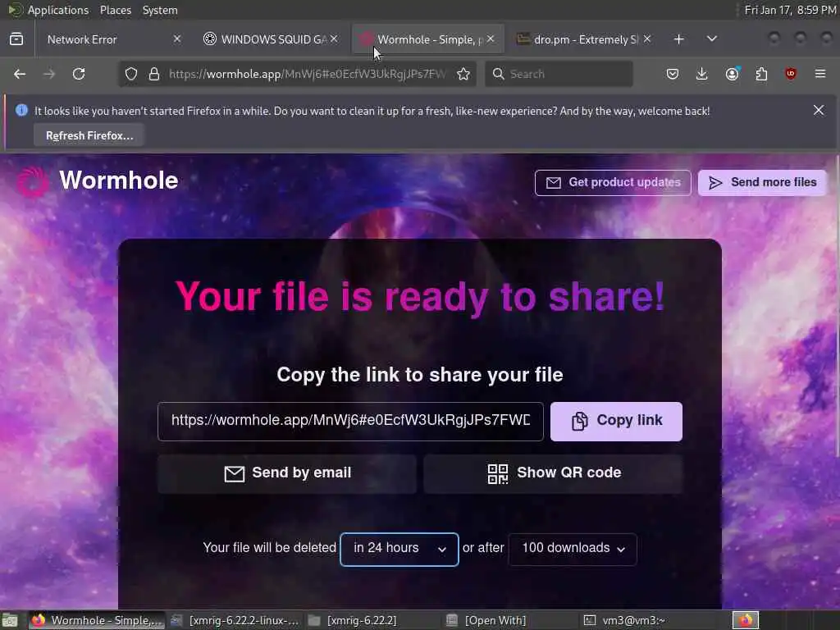Open the Firefox hamburger menu
840x630 pixels.
tap(820, 74)
